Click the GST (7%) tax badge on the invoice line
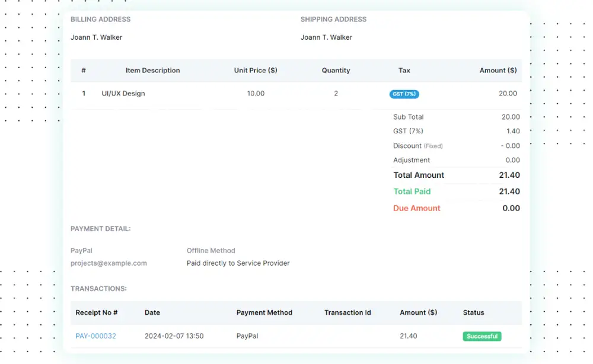The width and height of the screenshot is (593, 364). pyautogui.click(x=404, y=94)
